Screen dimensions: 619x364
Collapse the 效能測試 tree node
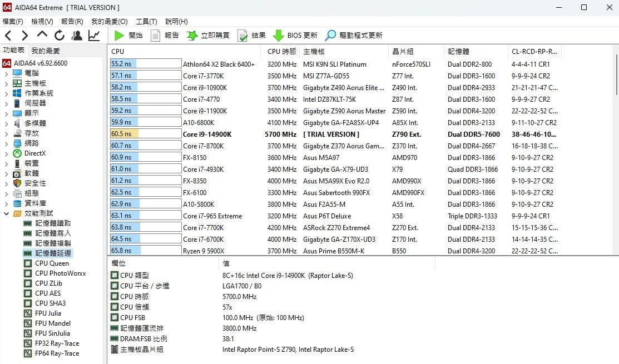point(6,213)
